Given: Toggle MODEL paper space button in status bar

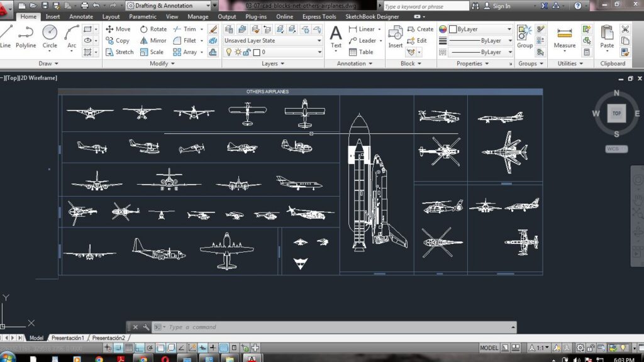Looking at the screenshot, I should pyautogui.click(x=489, y=348).
